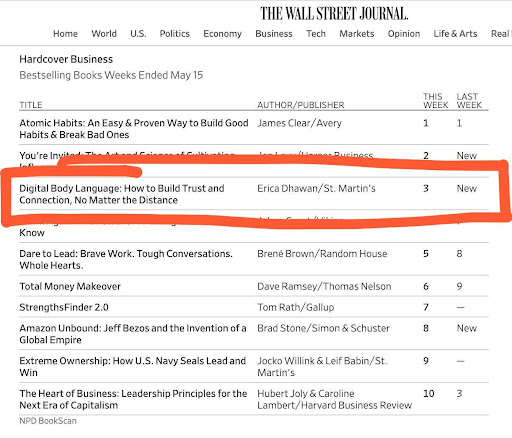Select the Opinion section
Image resolution: width=512 pixels, height=438 pixels.
point(404,34)
